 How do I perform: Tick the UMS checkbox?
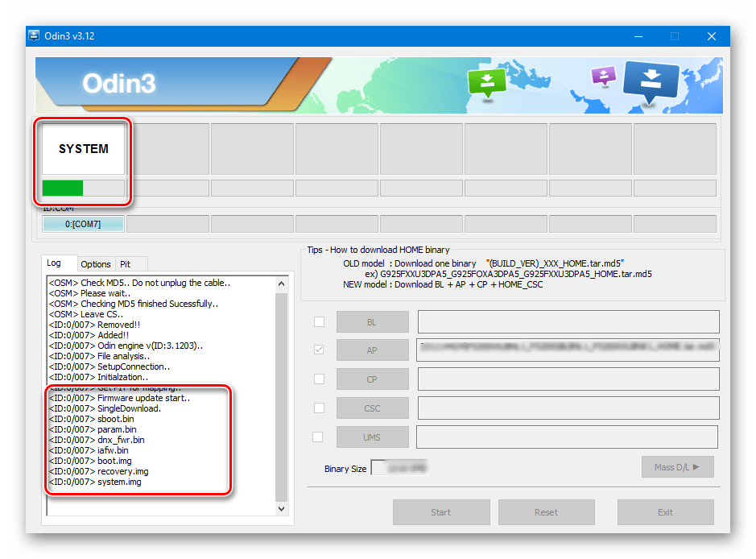pyautogui.click(x=318, y=437)
